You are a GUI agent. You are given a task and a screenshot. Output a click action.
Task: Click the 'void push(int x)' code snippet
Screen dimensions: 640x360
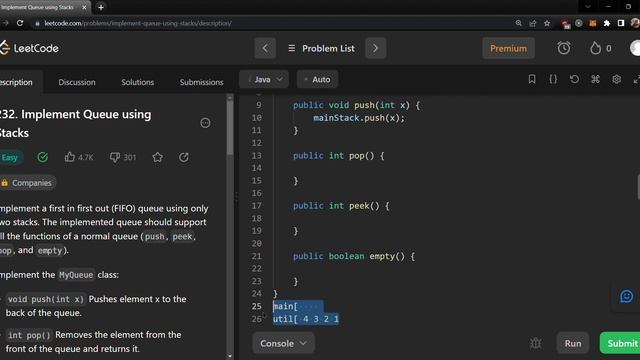[x=45, y=299]
